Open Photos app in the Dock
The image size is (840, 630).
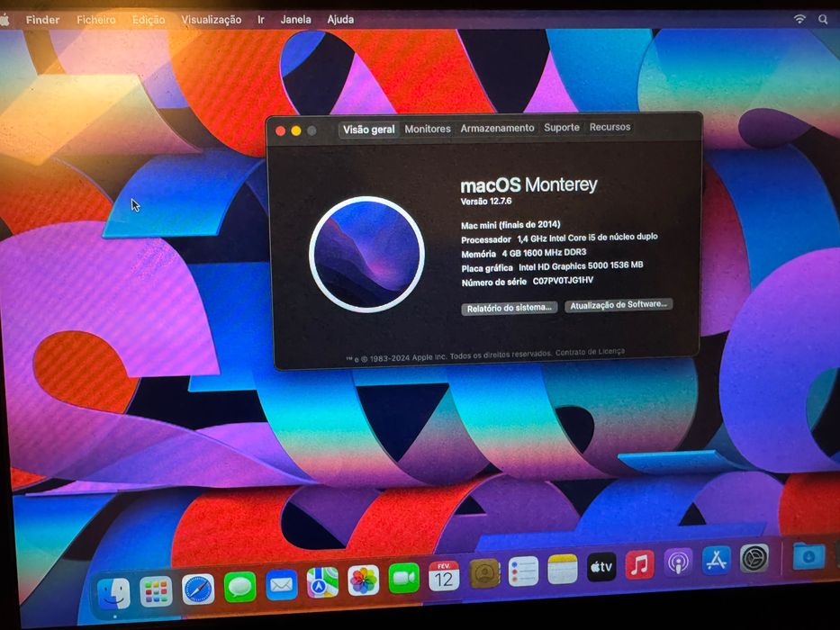(363, 580)
